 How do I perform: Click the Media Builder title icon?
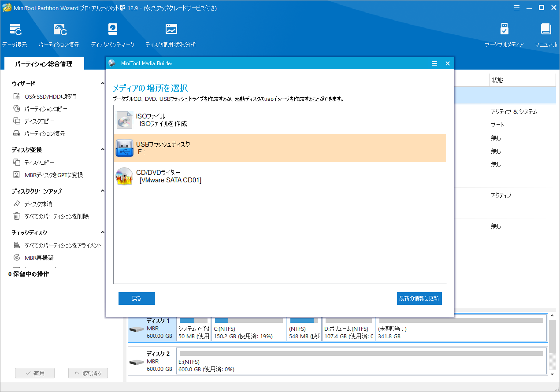click(x=112, y=63)
